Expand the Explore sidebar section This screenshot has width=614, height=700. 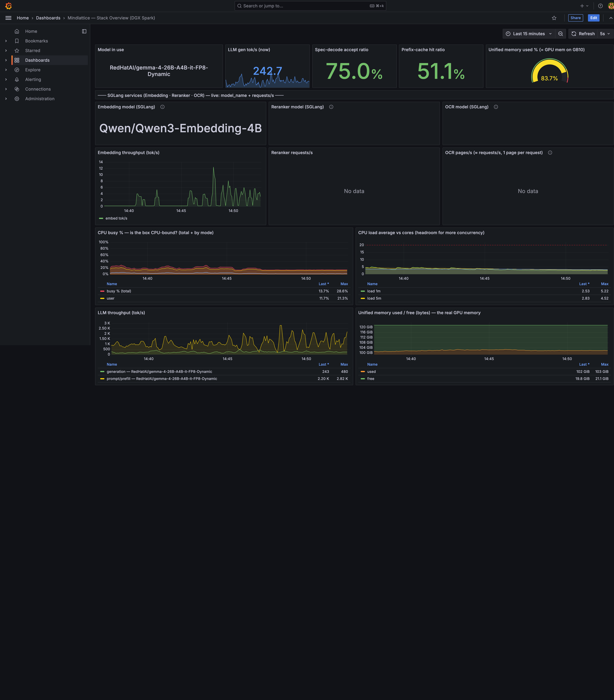[6, 70]
